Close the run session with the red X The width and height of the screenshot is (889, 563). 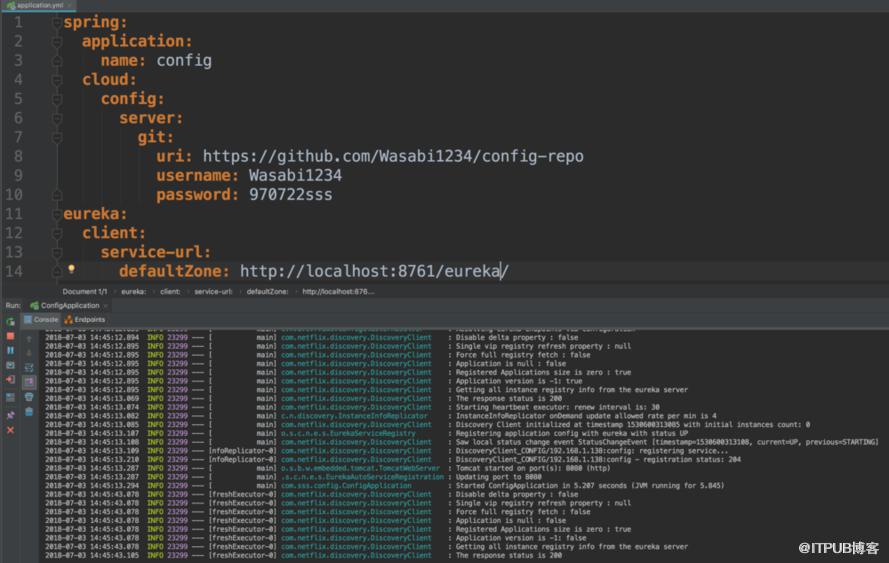point(10,430)
